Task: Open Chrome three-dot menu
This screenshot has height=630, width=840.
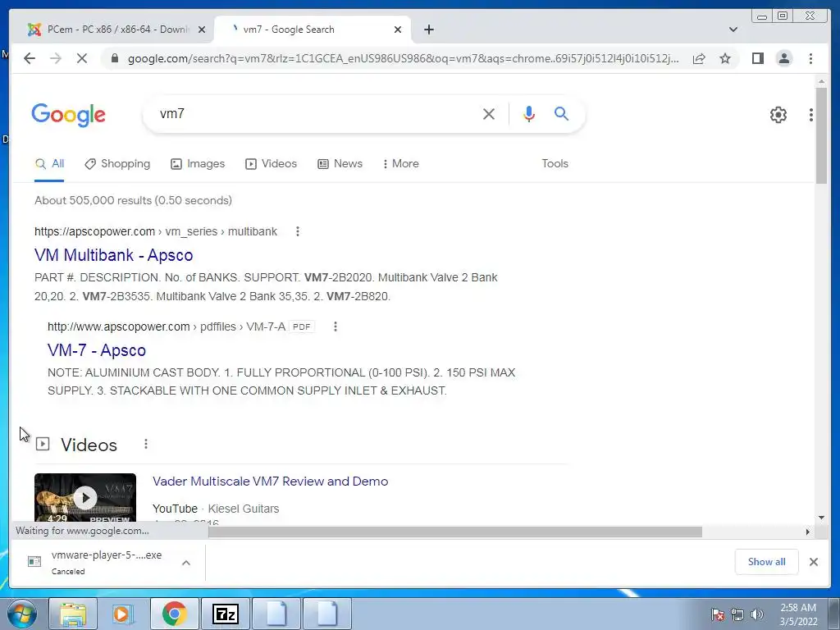Action: pyautogui.click(x=810, y=58)
